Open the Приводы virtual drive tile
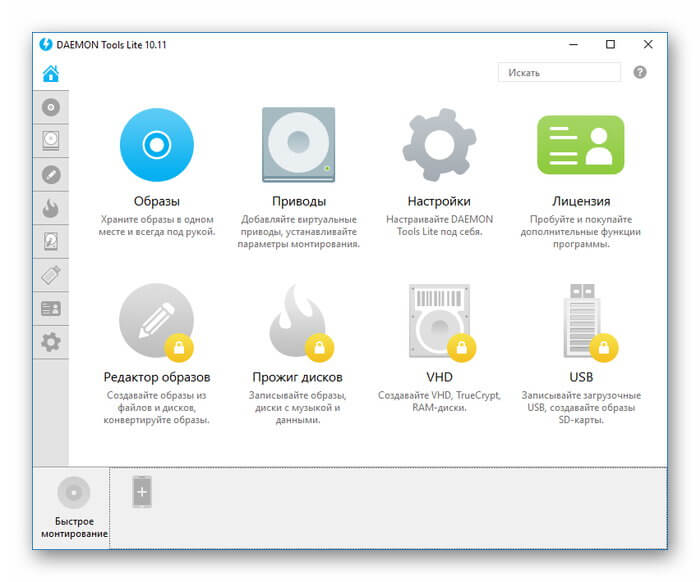 (298, 145)
